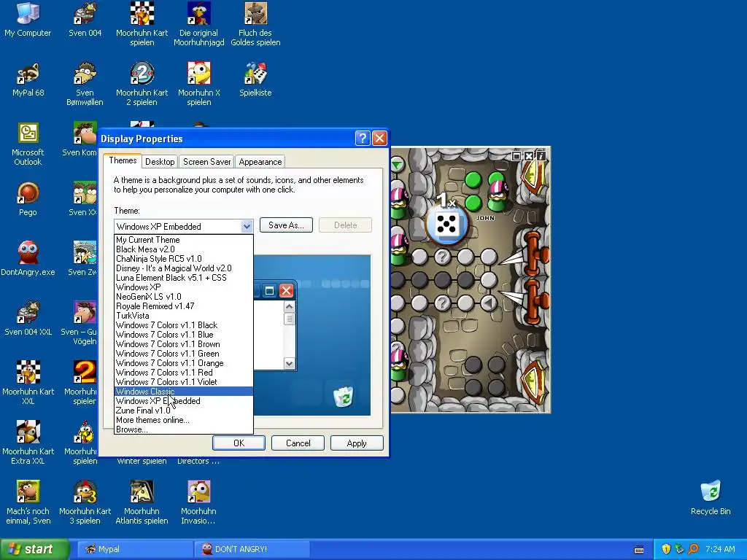Click Cancel in Display Properties
The height and width of the screenshot is (560, 747).
(298, 443)
